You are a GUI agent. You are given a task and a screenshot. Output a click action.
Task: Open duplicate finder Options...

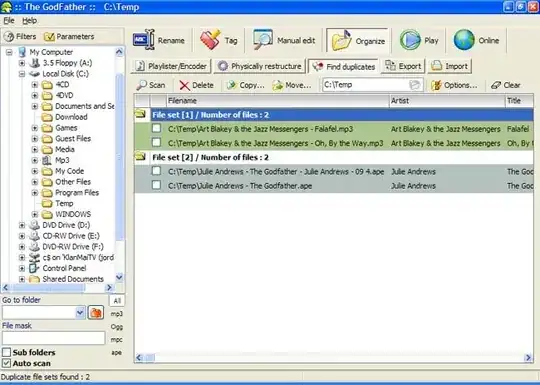454,85
